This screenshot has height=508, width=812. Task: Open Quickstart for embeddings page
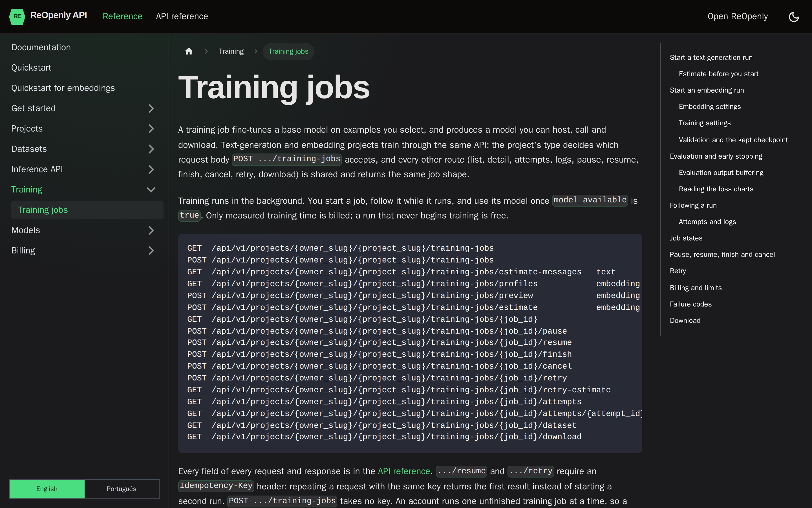click(63, 88)
